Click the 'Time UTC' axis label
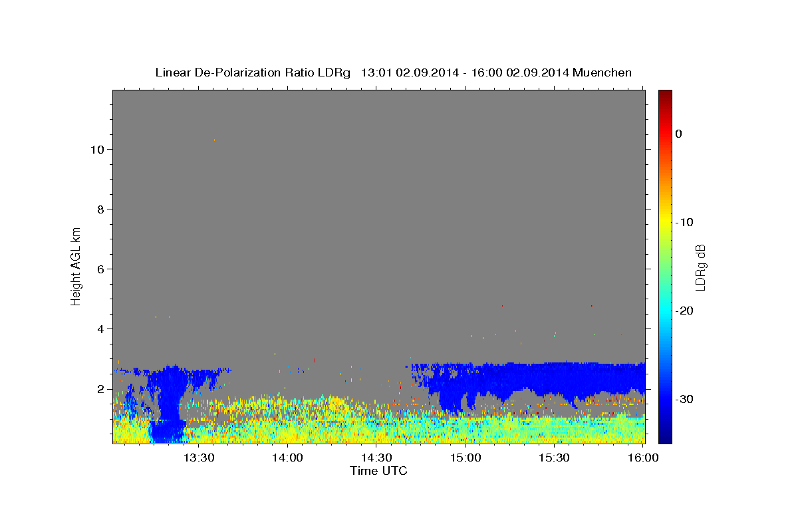The width and height of the screenshot is (798, 532). pyautogui.click(x=378, y=471)
